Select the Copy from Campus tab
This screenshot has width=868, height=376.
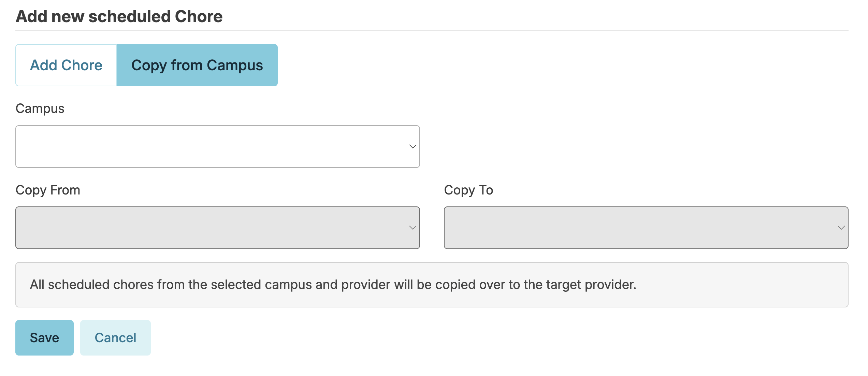coord(197,65)
